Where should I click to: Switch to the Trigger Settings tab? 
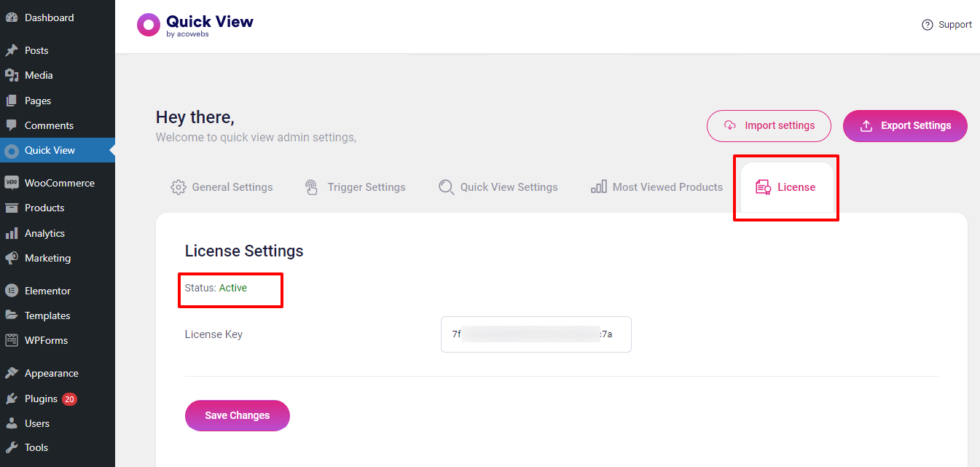coord(356,187)
